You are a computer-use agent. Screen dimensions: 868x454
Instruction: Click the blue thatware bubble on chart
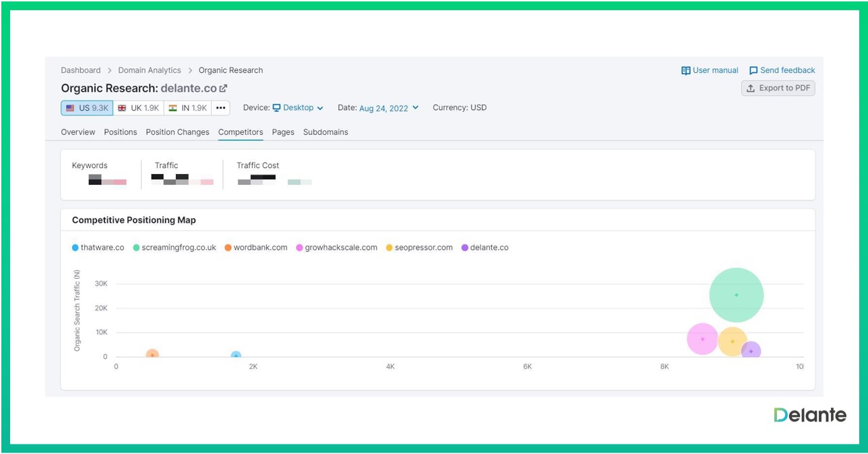[236, 355]
